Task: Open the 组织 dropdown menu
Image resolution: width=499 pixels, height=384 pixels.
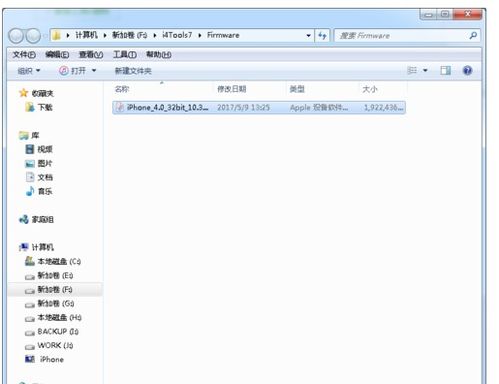Action: [x=29, y=71]
